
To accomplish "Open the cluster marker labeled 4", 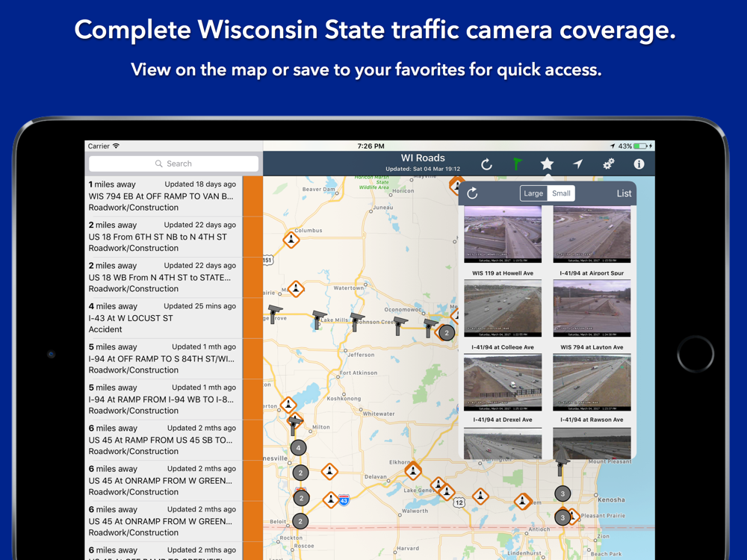I will pyautogui.click(x=298, y=448).
